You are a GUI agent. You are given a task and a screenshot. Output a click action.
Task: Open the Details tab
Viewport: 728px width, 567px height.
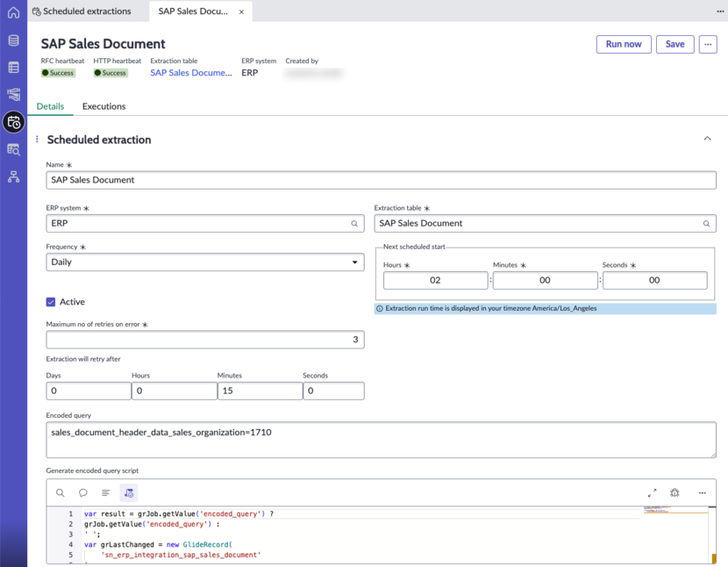click(50, 106)
